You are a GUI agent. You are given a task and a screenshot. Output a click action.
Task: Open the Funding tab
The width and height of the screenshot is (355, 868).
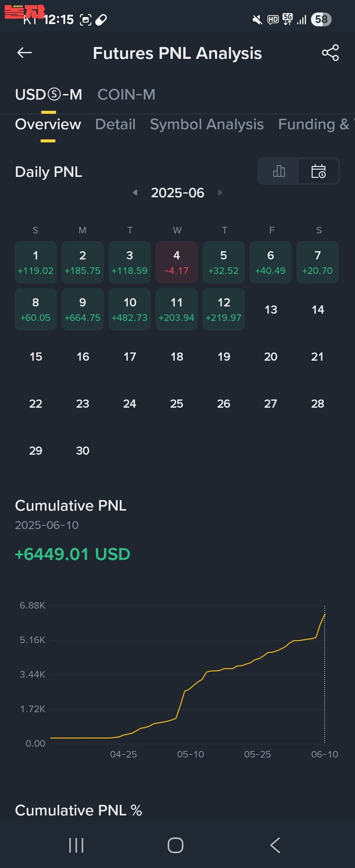tap(316, 124)
